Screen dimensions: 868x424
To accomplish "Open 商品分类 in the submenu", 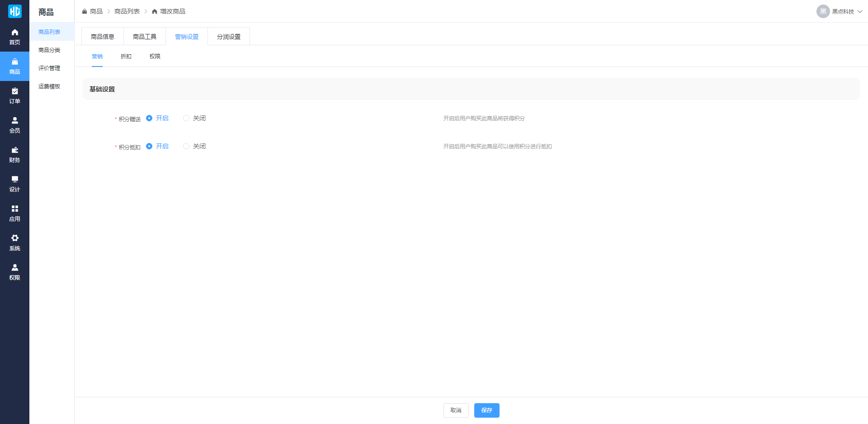I will tap(49, 50).
